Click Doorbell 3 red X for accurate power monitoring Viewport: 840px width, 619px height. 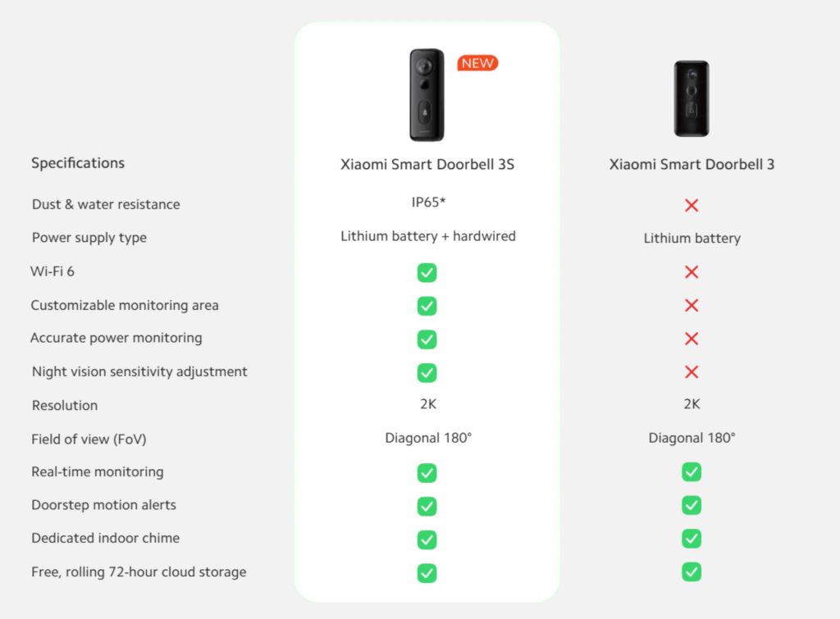pos(692,339)
